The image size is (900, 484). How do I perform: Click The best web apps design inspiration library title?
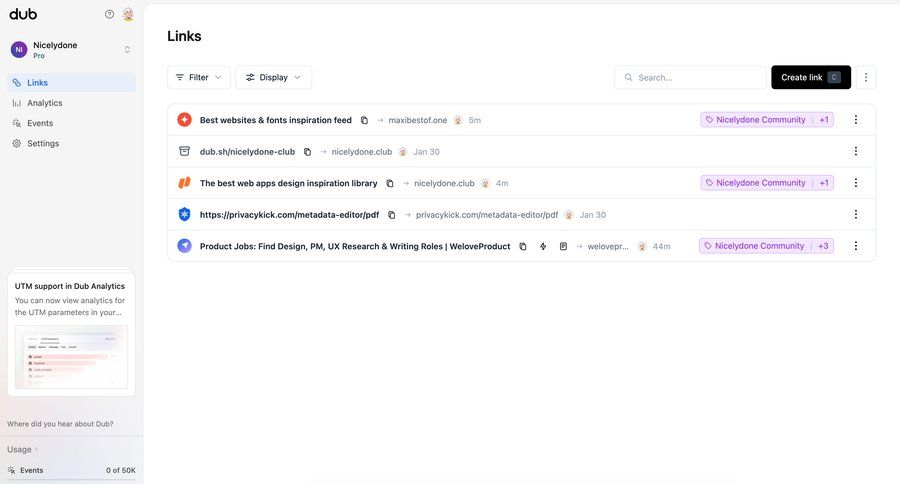(289, 183)
